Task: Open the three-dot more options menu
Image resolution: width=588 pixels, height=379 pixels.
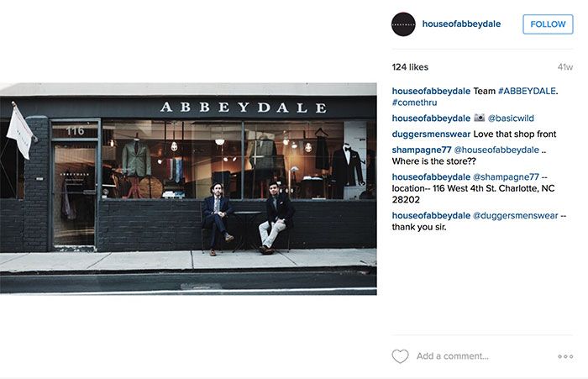Action: click(565, 356)
